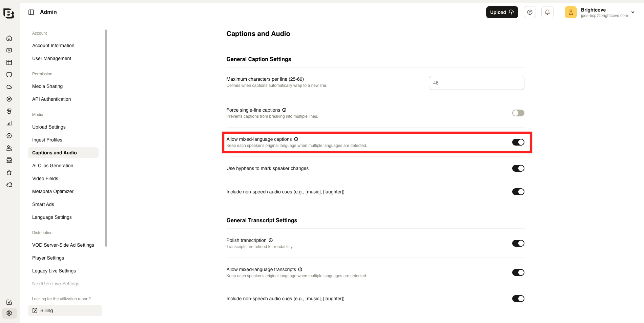The height and width of the screenshot is (323, 644).
Task: Open Legacy Live Settings
Action: point(54,271)
